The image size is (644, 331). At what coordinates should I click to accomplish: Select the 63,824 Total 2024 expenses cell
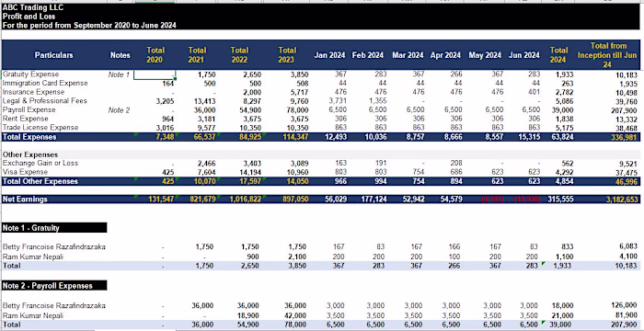(562, 137)
